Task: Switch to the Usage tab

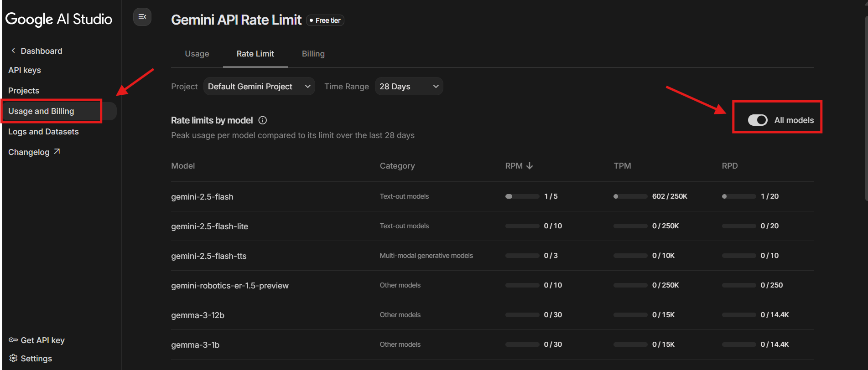Action: click(197, 54)
